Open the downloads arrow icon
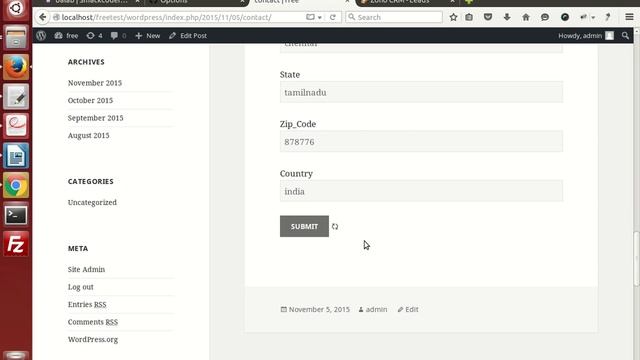 click(507, 17)
